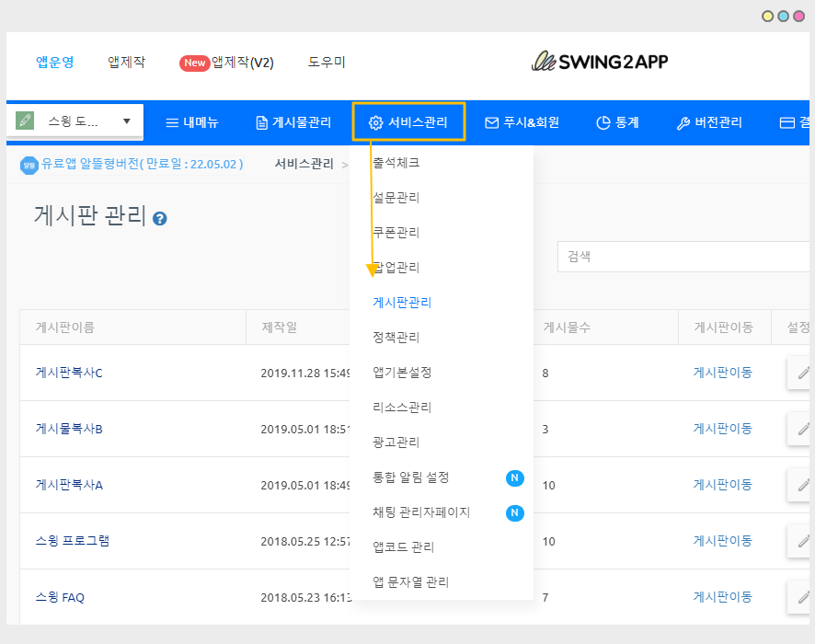815x644 pixels.
Task: Click the SWING2APP logo
Action: point(600,62)
